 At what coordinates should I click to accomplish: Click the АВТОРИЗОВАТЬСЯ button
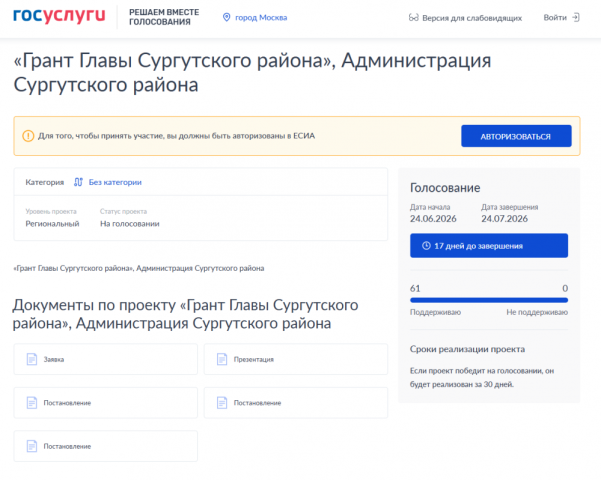click(x=516, y=136)
